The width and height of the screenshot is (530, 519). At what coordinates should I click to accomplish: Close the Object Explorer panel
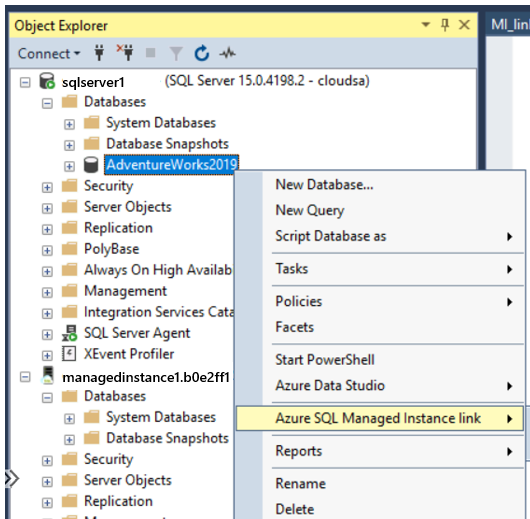coord(464,25)
